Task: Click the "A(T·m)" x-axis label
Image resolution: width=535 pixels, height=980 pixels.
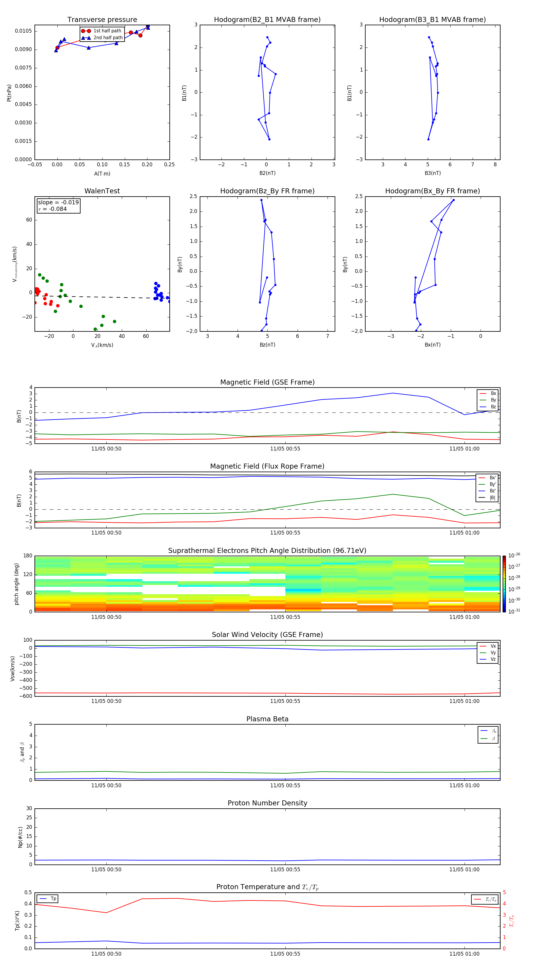Action: tap(102, 173)
